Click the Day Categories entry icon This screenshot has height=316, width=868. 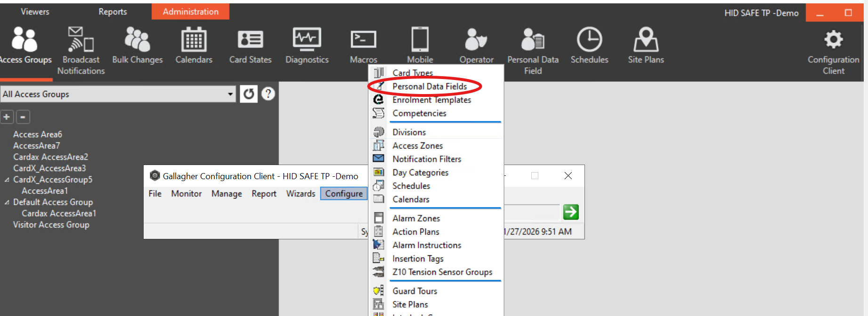tap(379, 172)
